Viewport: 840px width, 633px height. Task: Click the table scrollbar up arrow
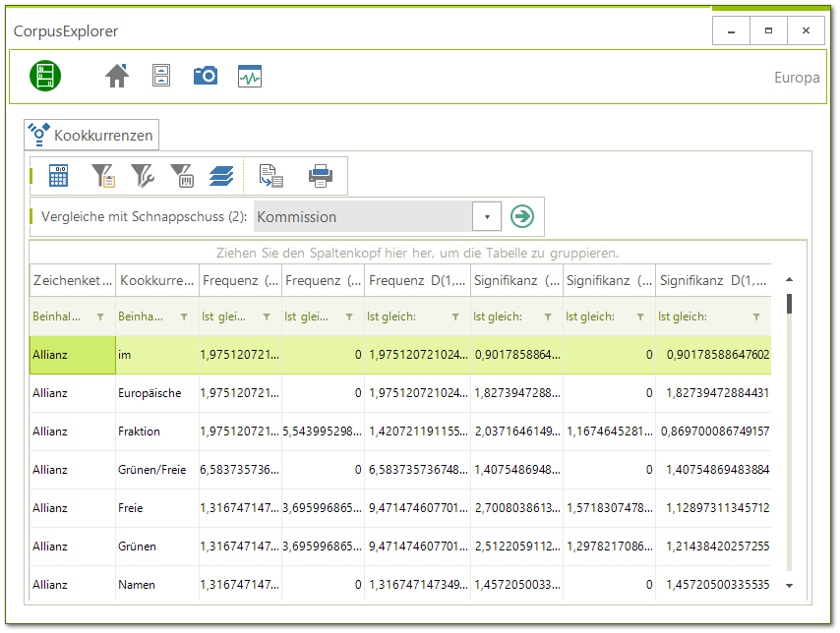coord(789,279)
